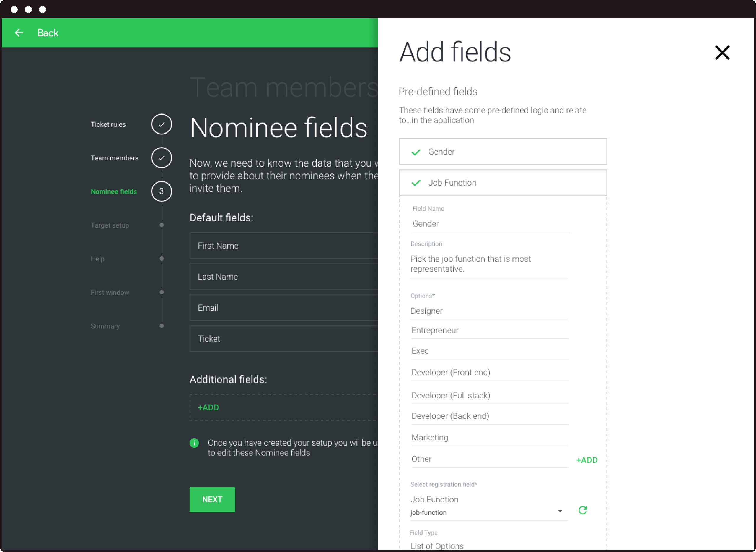Click +ADD to add additional nominee field
756x552 pixels.
pos(209,407)
